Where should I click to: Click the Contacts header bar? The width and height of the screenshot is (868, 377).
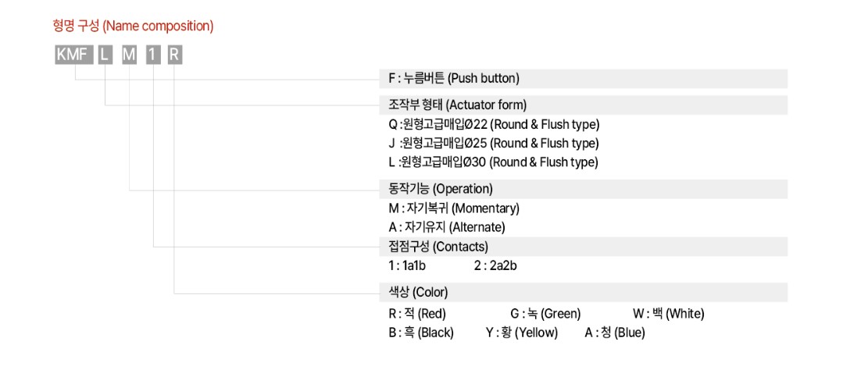click(584, 247)
